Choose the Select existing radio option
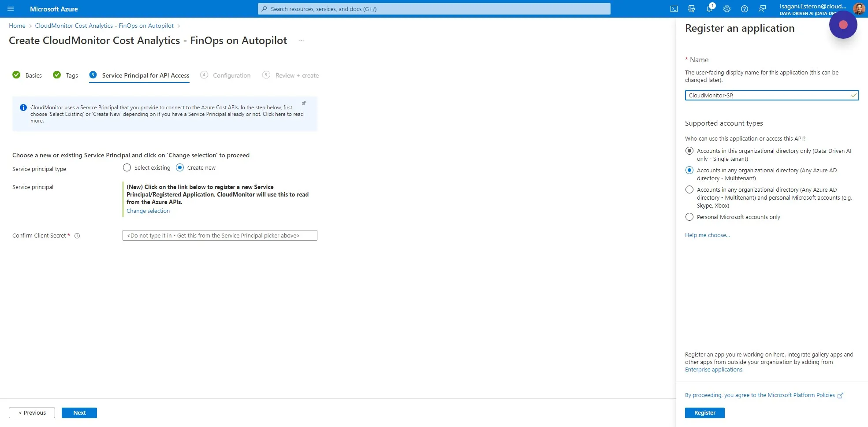Screen dimensions: 868x427 click(127, 167)
